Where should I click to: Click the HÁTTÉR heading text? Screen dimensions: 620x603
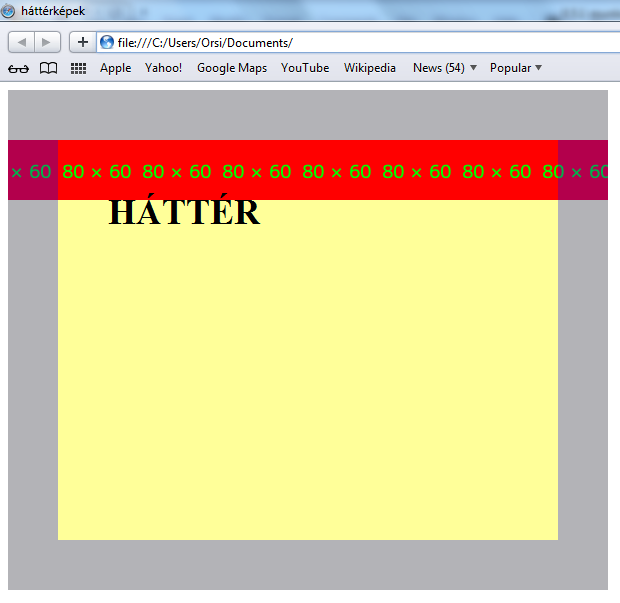184,210
